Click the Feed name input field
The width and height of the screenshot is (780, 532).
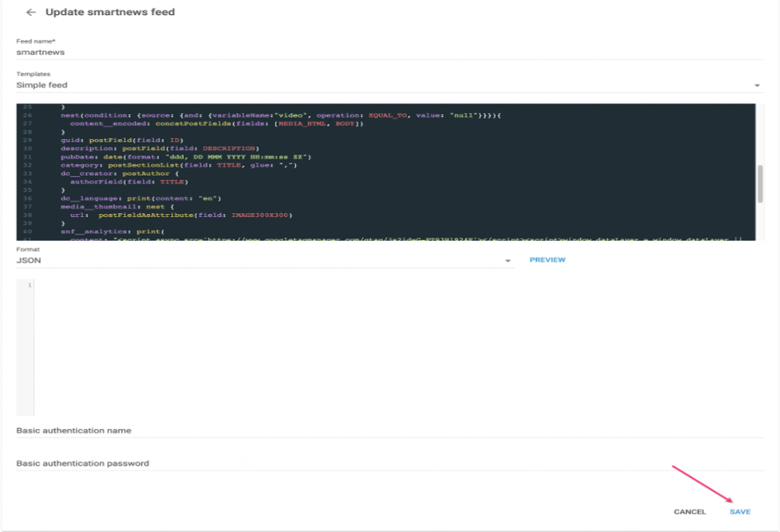coord(389,52)
